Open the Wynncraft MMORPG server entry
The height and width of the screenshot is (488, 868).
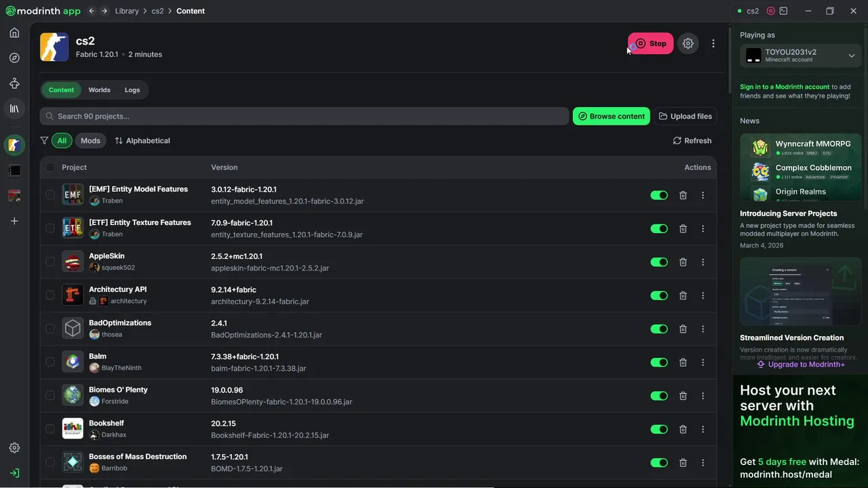click(x=801, y=147)
